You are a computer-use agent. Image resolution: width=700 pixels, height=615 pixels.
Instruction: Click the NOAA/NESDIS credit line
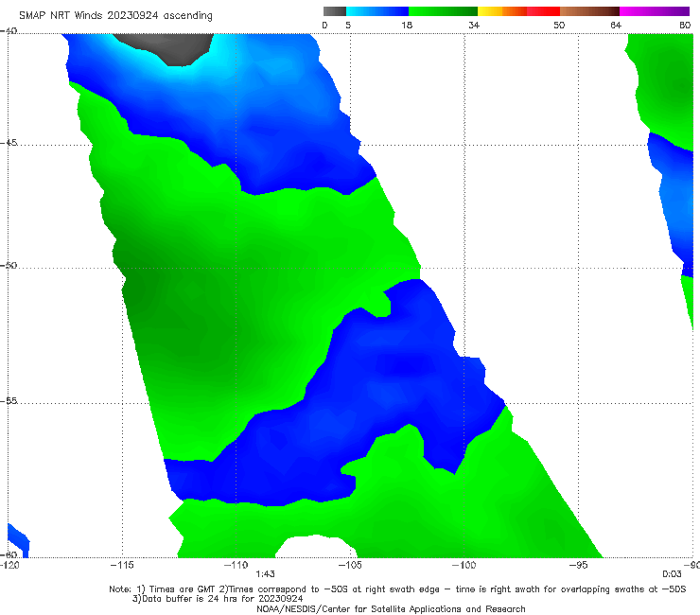click(x=391, y=608)
